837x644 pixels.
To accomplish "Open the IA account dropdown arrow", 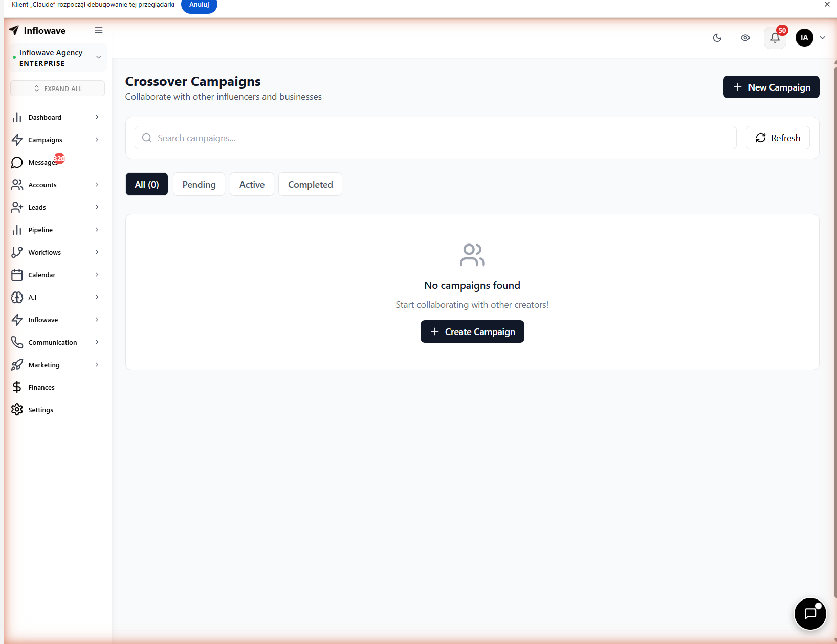I will click(822, 37).
